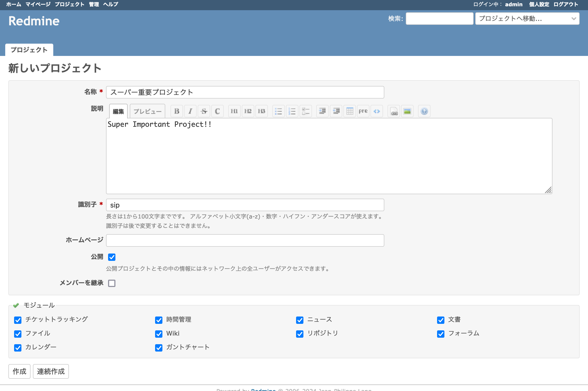Click the ホームページ input field
The image size is (588, 391).
tap(245, 240)
